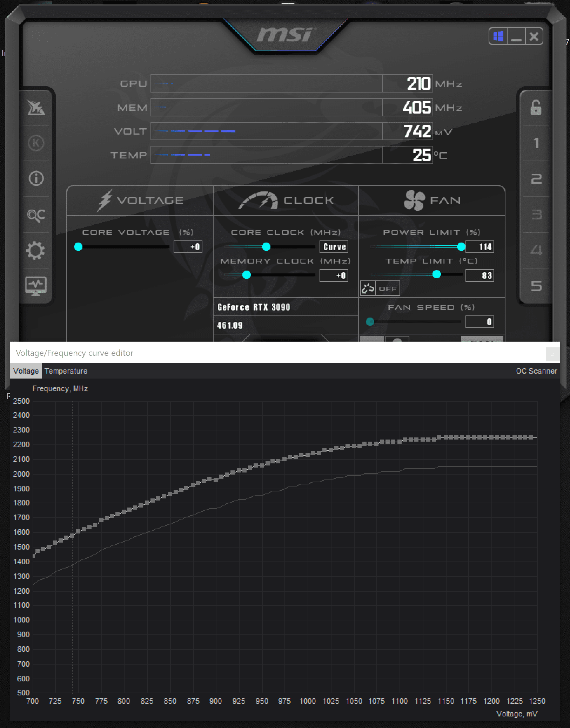570x728 pixels.
Task: Open the information panel icon
Action: pyautogui.click(x=36, y=179)
